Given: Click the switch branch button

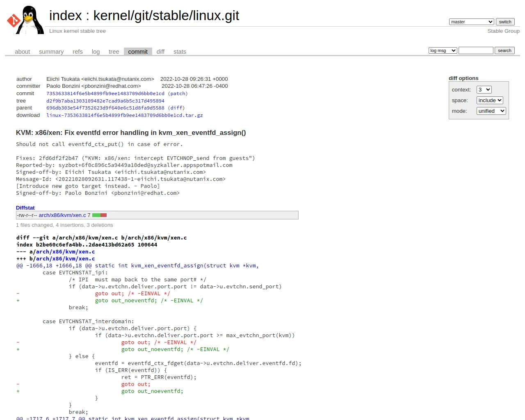Looking at the screenshot, I should click(x=505, y=22).
